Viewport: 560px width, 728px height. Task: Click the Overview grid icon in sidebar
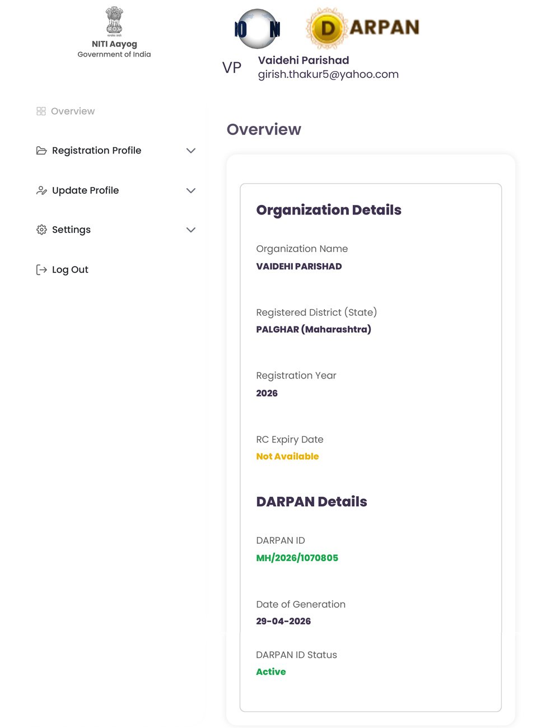coord(41,111)
